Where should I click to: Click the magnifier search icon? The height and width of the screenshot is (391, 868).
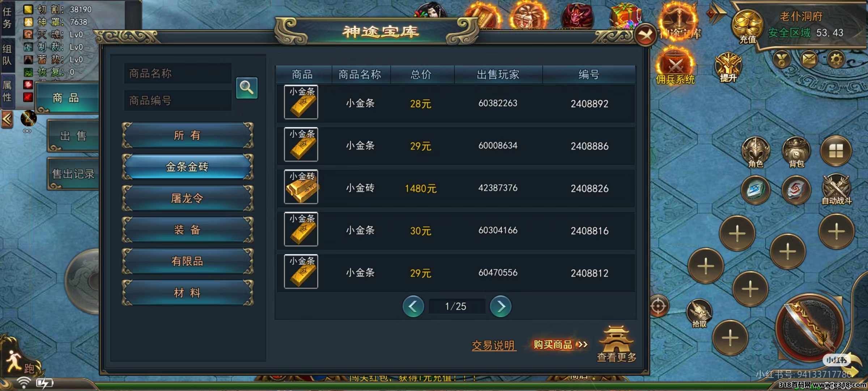[247, 88]
